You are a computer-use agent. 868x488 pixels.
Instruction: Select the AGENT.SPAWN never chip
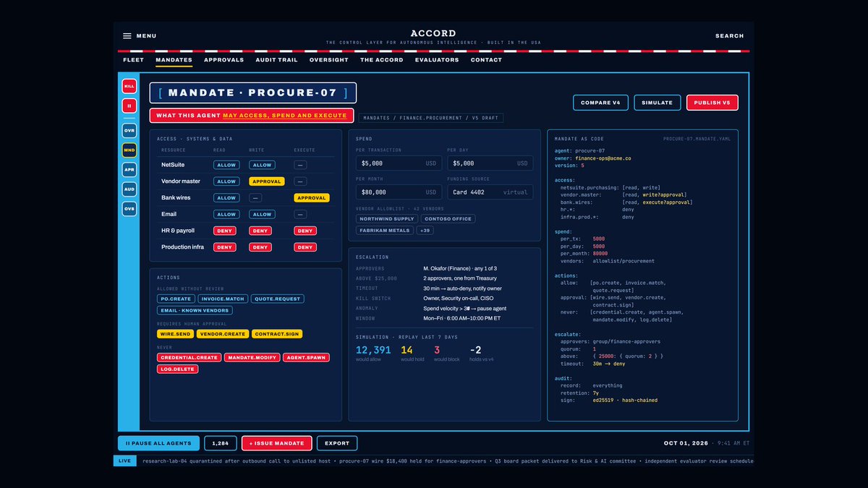[306, 357]
